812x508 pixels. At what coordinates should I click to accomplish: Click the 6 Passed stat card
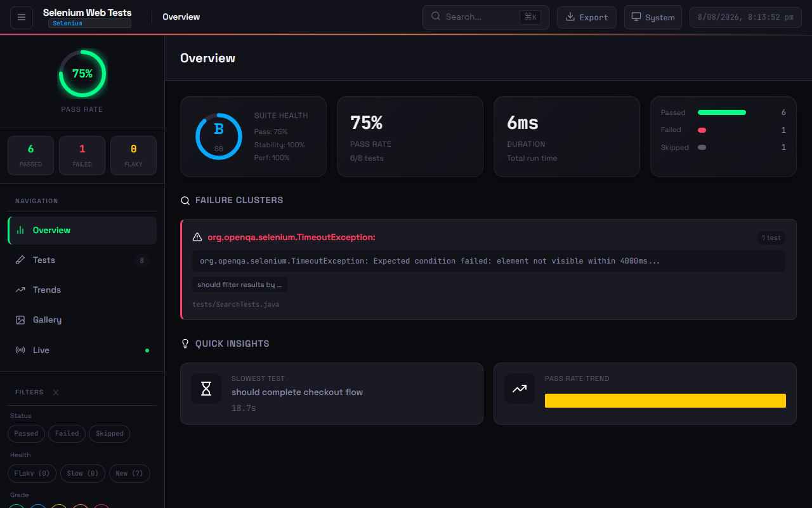tap(30, 156)
